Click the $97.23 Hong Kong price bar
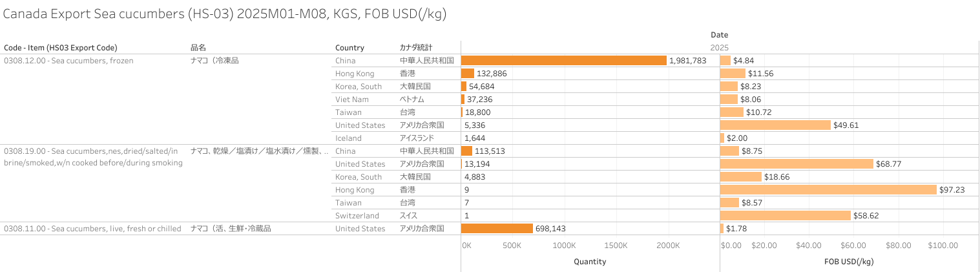Viewport: 980px width, 272px height. tap(828, 189)
